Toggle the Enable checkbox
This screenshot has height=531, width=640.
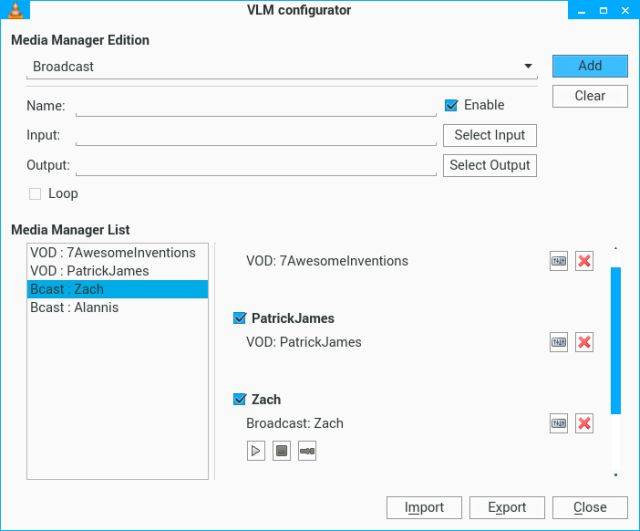451,105
